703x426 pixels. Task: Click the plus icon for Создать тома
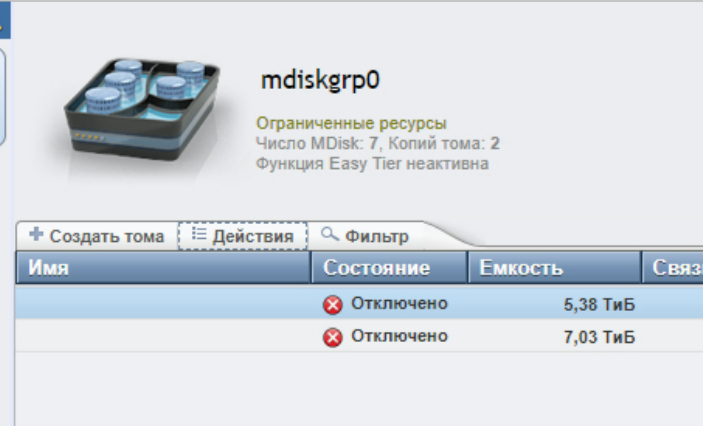tap(36, 234)
